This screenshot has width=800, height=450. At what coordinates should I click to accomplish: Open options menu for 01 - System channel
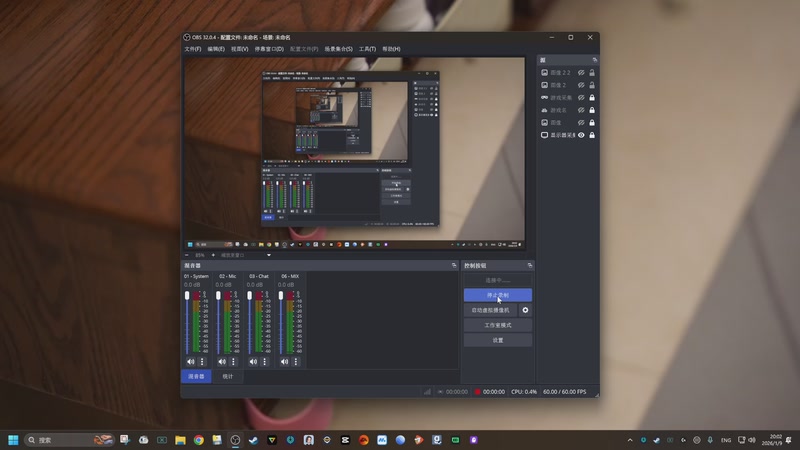tap(202, 362)
